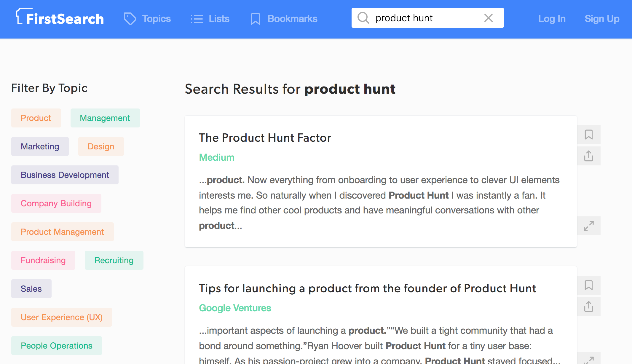Click the Log In link
Image resolution: width=632 pixels, height=364 pixels.
click(552, 19)
